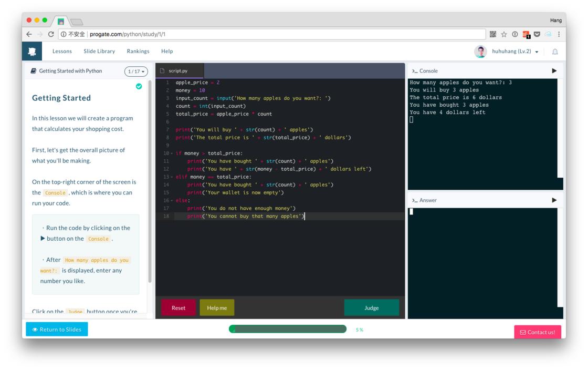Click code line 1 apple_price = 2

tap(197, 83)
